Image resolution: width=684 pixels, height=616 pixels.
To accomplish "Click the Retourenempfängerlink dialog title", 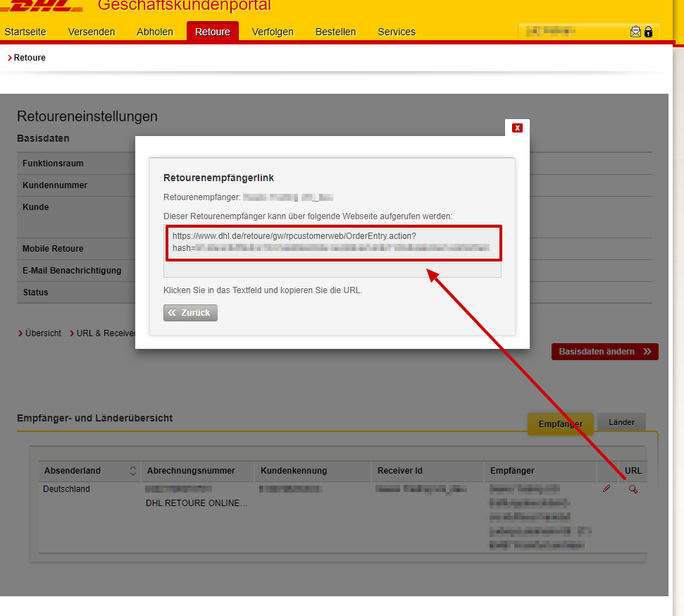I will pyautogui.click(x=218, y=178).
